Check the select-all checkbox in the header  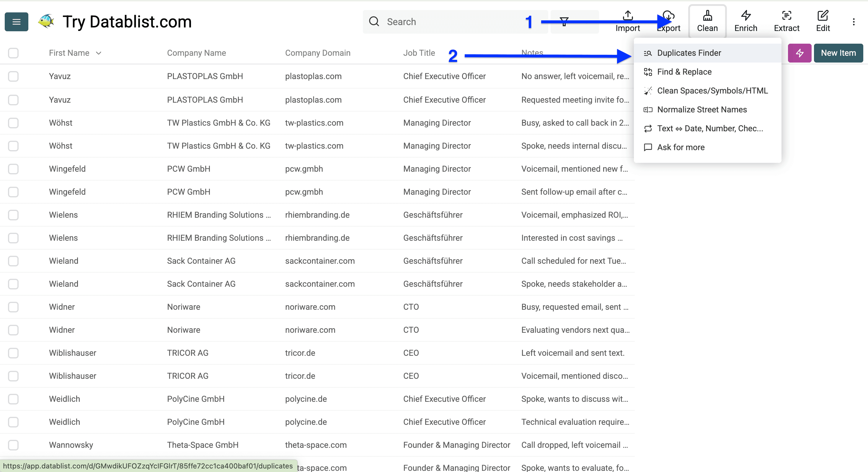(x=13, y=53)
